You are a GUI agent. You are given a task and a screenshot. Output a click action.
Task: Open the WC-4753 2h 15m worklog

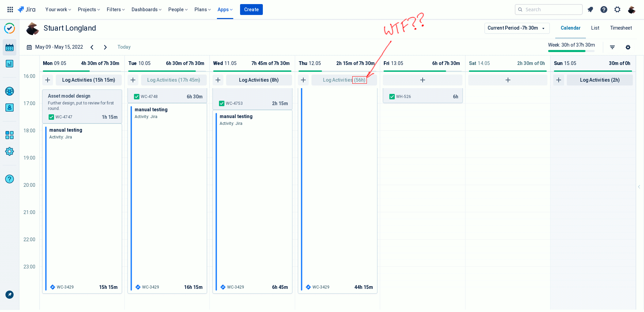[x=252, y=99]
